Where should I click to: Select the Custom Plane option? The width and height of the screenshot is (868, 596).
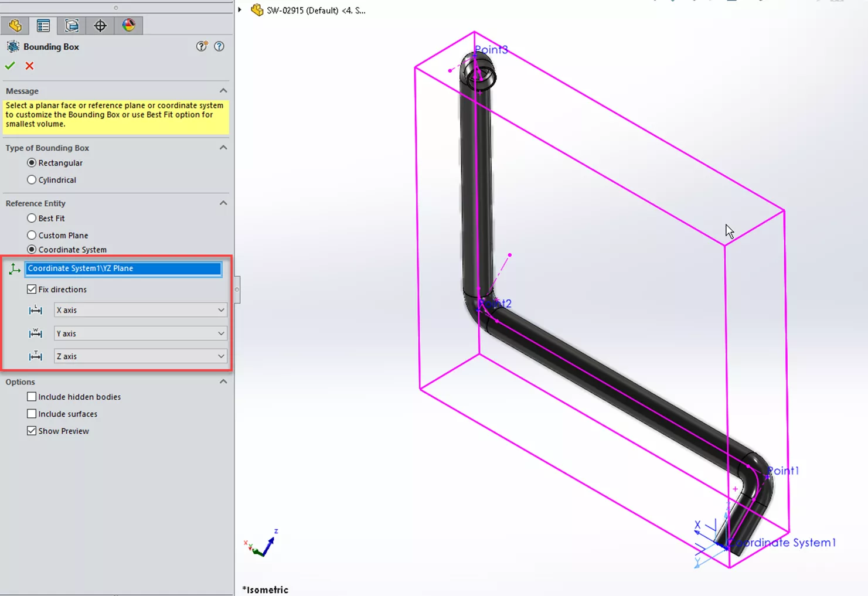32,235
